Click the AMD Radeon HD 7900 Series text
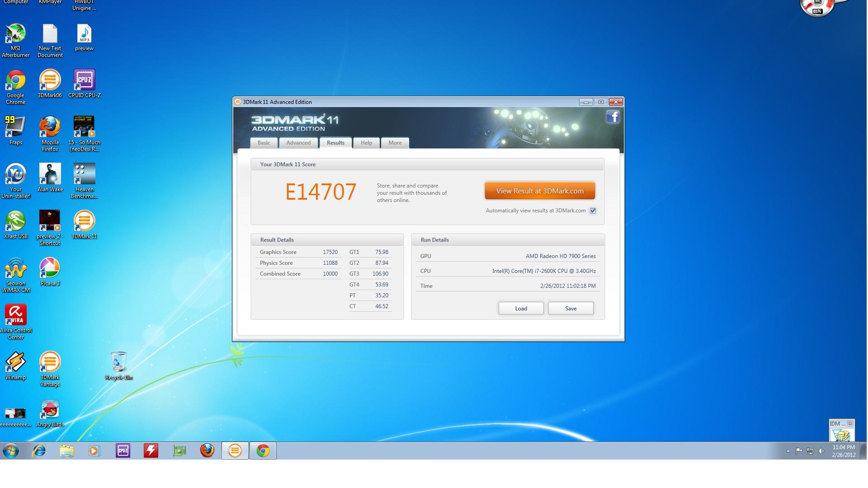868x488 pixels. [x=561, y=256]
